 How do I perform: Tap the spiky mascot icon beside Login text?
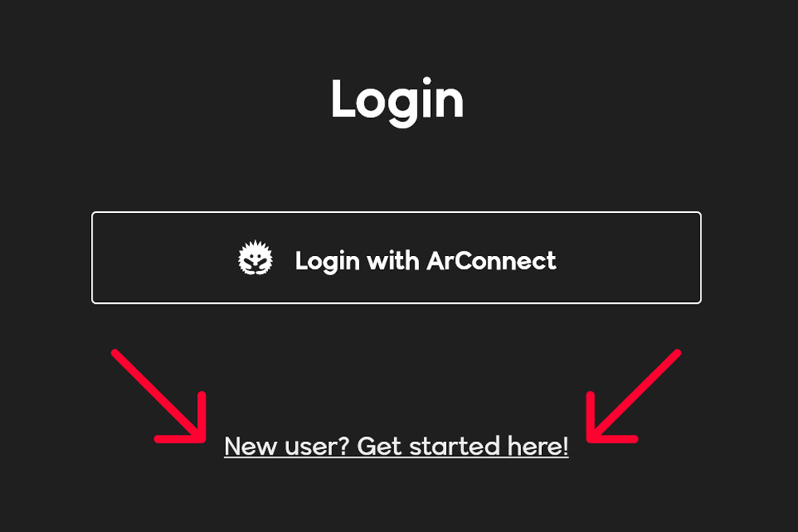255,258
